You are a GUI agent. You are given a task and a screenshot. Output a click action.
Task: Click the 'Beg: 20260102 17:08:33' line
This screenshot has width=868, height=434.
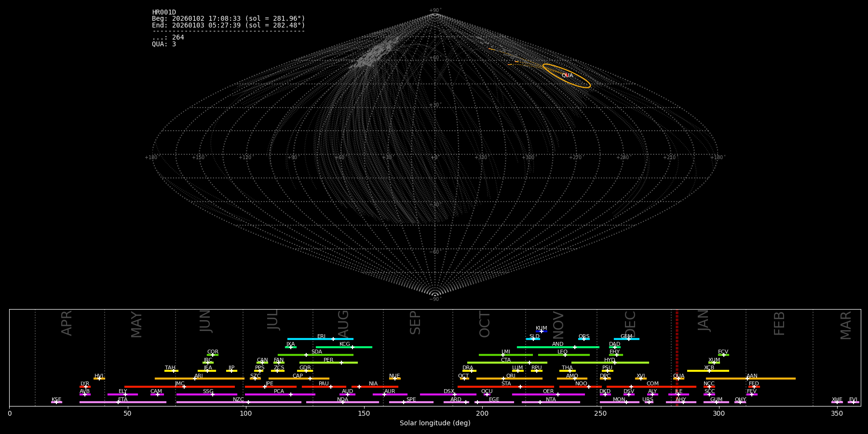(228, 19)
